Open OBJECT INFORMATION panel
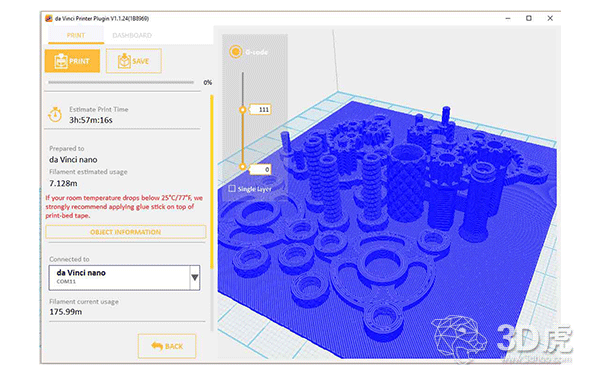This screenshot has height=375, width=600. [126, 232]
